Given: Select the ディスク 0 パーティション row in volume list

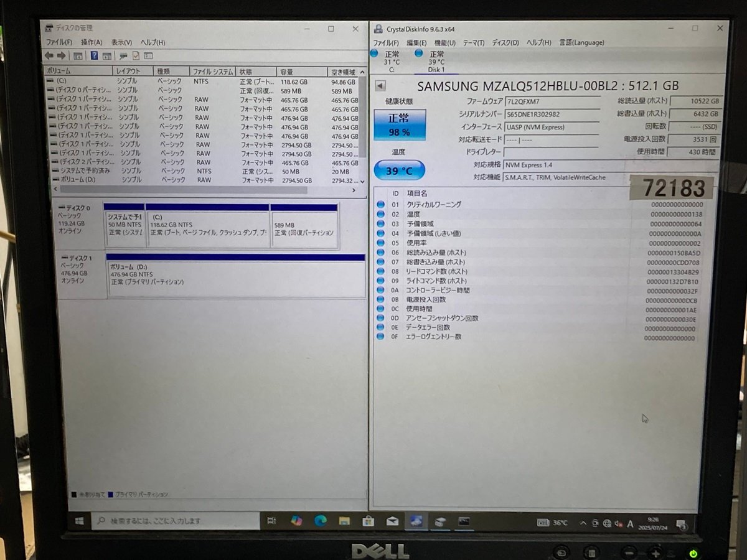Looking at the screenshot, I should [203, 90].
